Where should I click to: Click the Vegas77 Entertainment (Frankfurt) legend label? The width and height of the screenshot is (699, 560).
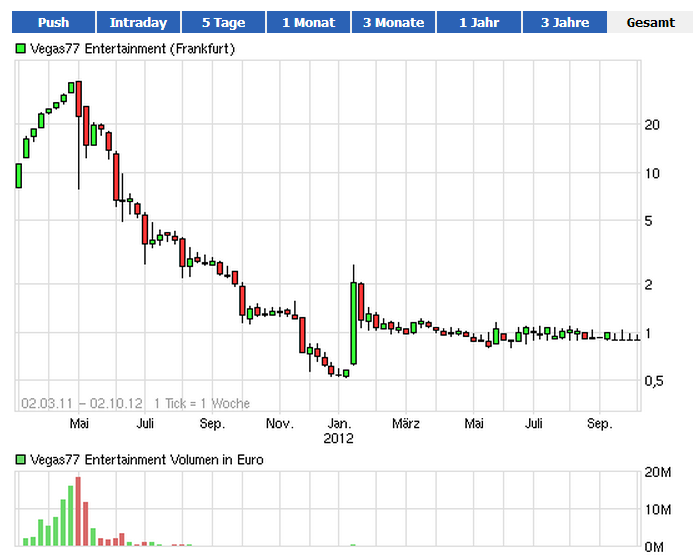(x=132, y=49)
